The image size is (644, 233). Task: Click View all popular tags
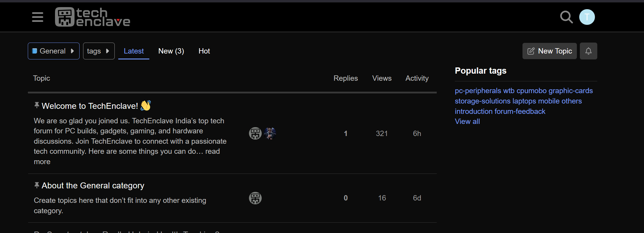[467, 122]
